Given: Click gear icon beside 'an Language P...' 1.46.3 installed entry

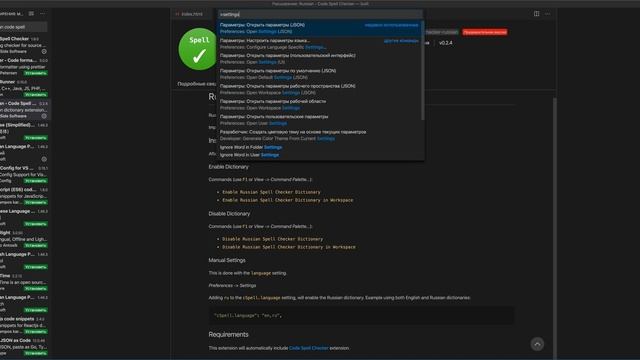Looking at the screenshot, I should click(44, 159).
